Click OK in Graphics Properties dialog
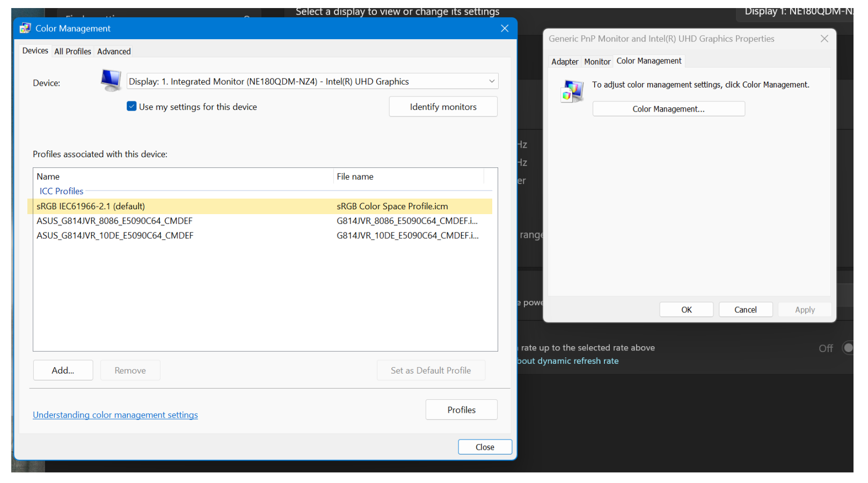The image size is (868, 483). point(686,310)
